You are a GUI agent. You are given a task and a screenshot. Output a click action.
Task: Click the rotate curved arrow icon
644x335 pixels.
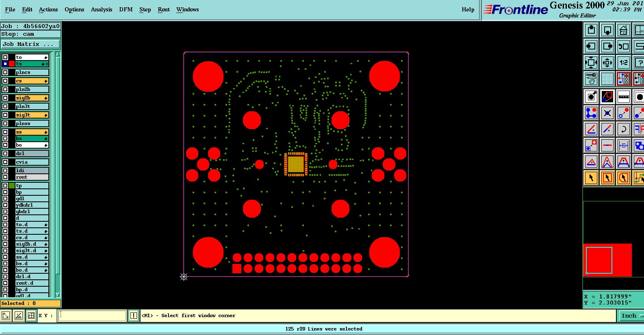click(x=624, y=129)
